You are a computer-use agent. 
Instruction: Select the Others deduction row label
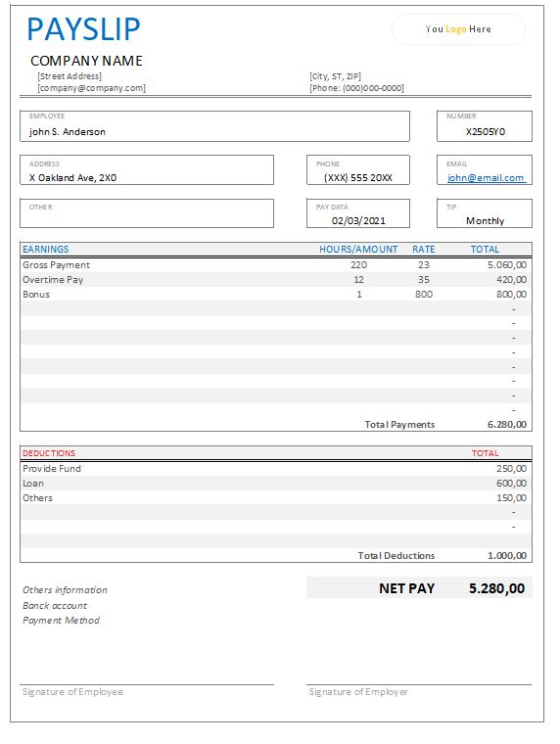[x=37, y=498]
